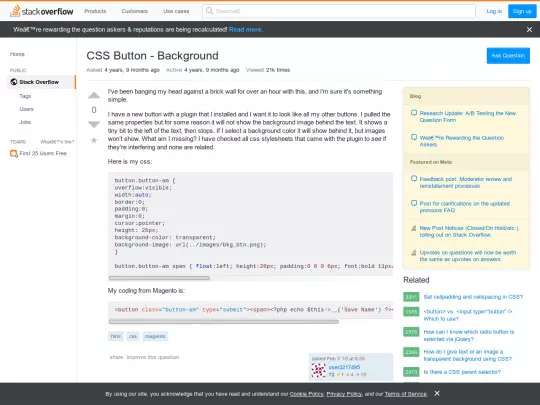Select the magento tag
The height and width of the screenshot is (405, 540).
155,336
